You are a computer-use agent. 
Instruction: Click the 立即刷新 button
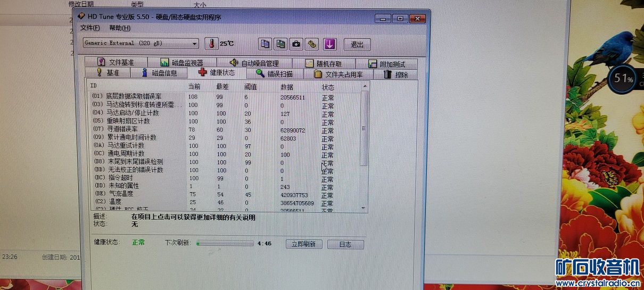click(x=304, y=244)
